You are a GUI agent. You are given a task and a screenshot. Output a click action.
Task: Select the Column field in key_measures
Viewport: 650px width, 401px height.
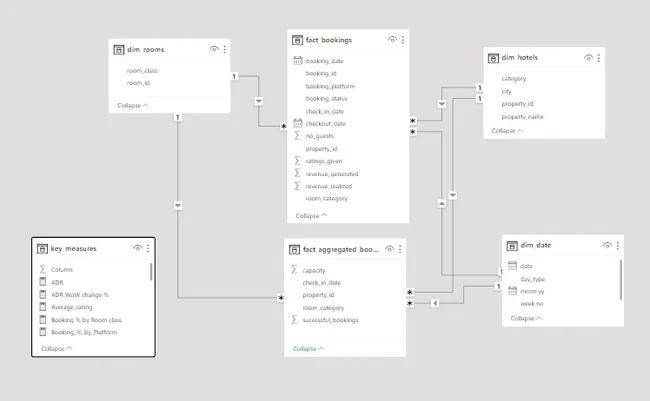coord(62,270)
